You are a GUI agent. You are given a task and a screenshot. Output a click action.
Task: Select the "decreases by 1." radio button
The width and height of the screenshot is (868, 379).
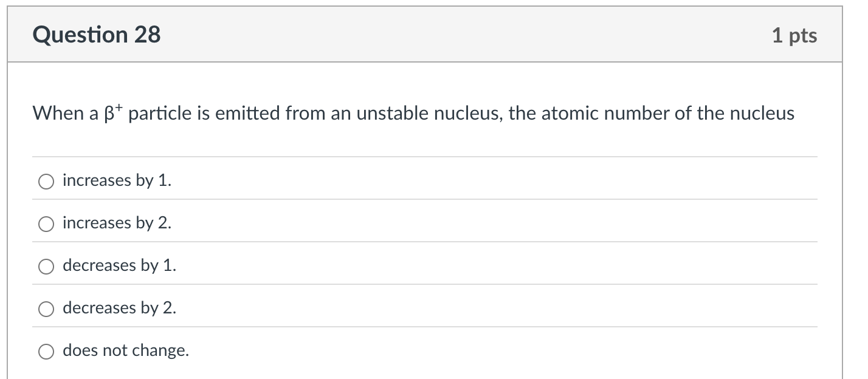click(46, 265)
